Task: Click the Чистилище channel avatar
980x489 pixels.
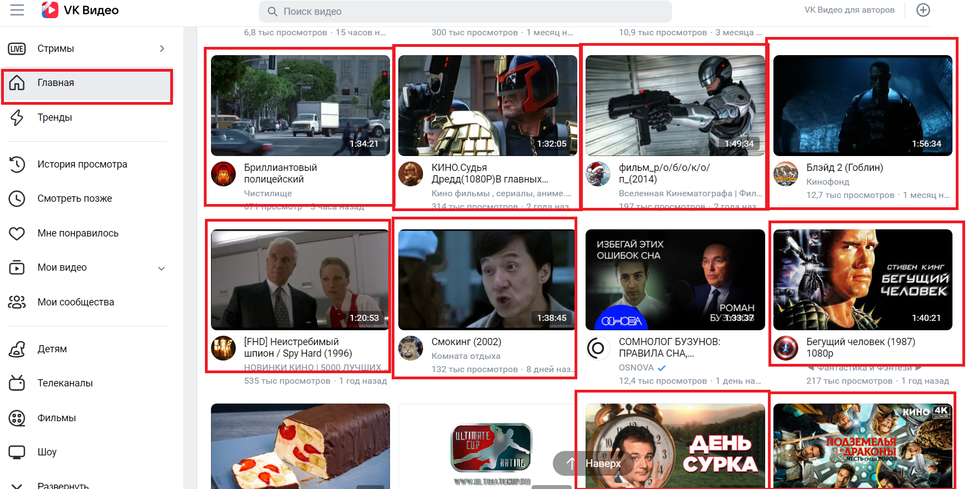Action: (223, 174)
